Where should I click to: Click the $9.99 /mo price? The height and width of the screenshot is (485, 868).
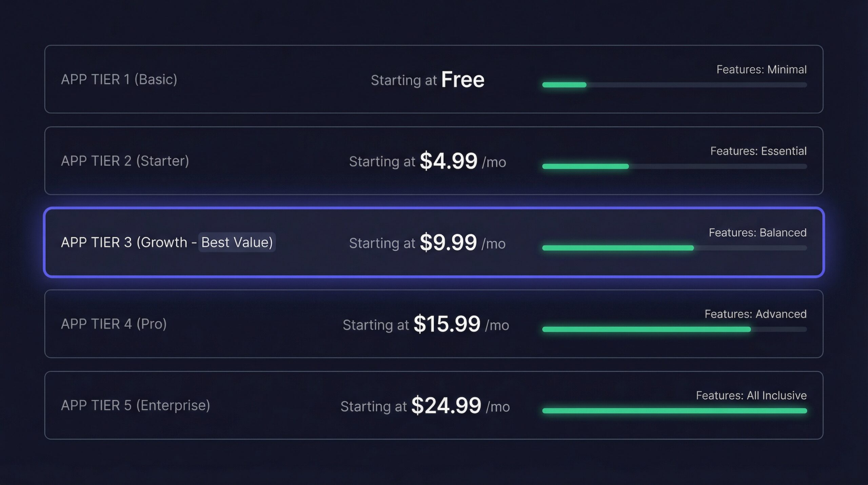tap(448, 243)
